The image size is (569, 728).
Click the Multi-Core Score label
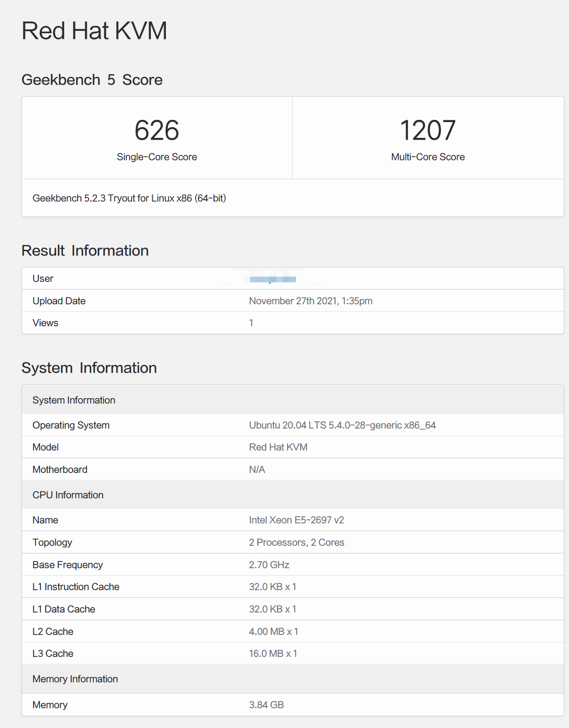[x=428, y=157]
